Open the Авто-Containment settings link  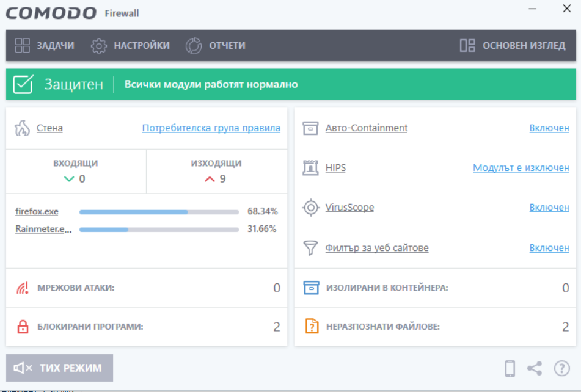[367, 128]
